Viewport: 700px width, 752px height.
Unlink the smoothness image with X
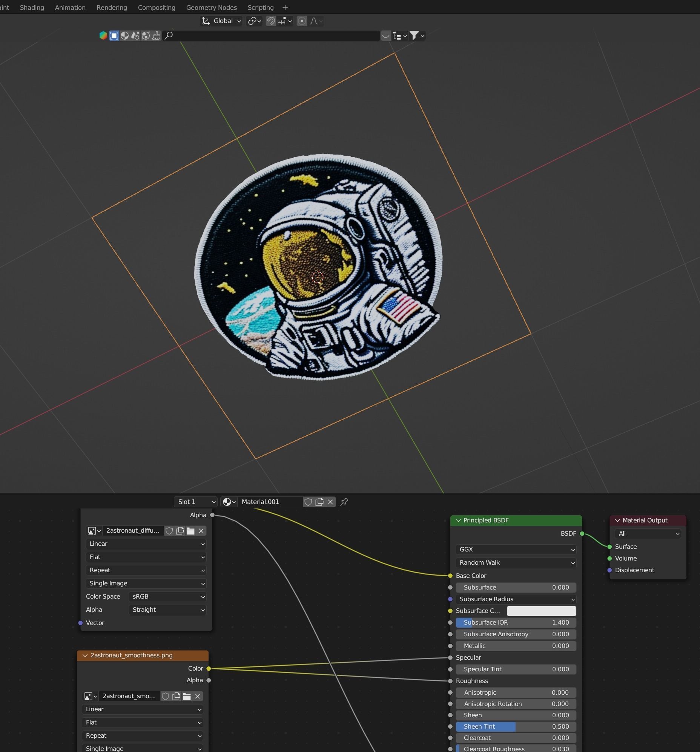198,696
